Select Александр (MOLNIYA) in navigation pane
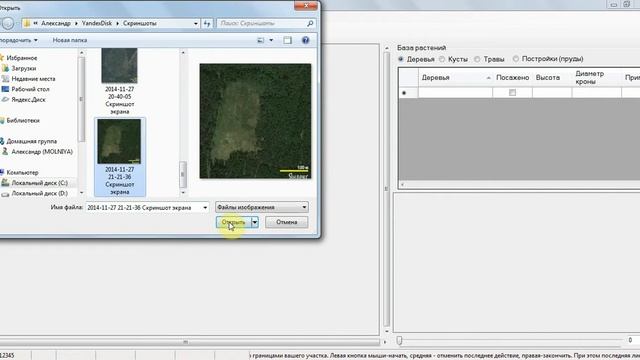Viewport: 640px width, 360px height. coord(42,151)
